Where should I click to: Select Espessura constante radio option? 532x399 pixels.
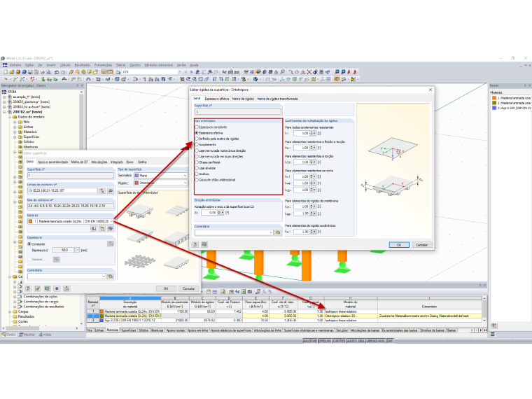coord(197,127)
